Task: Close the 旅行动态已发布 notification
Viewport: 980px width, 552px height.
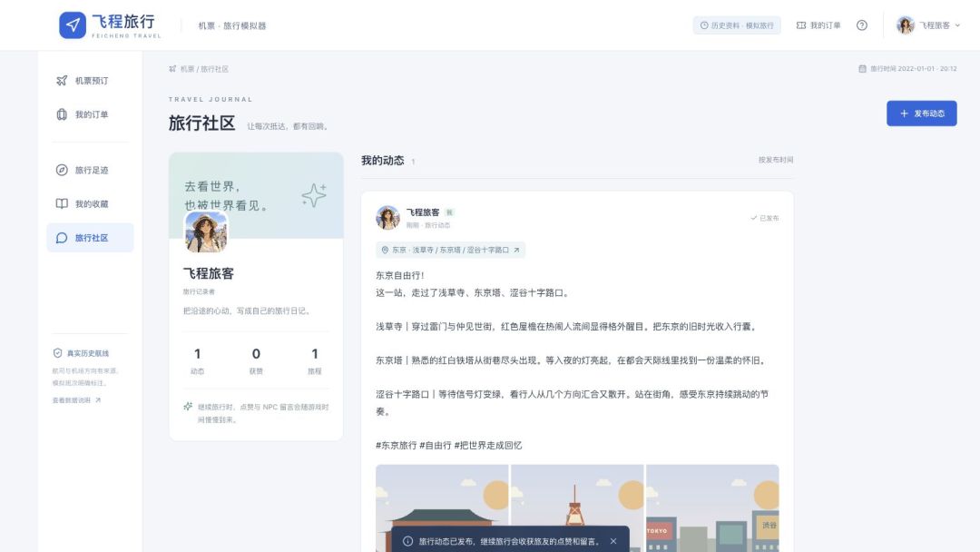Action: pyautogui.click(x=613, y=541)
